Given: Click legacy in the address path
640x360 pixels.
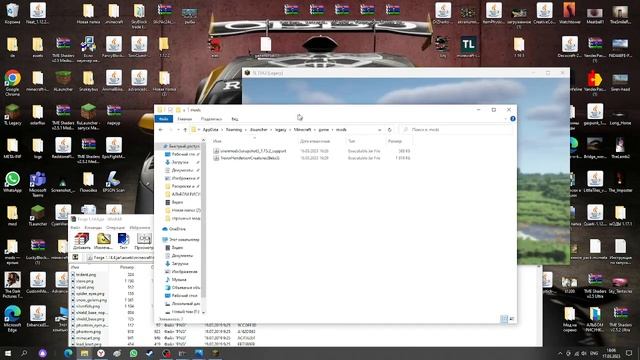Looking at the screenshot, I should tap(280, 130).
